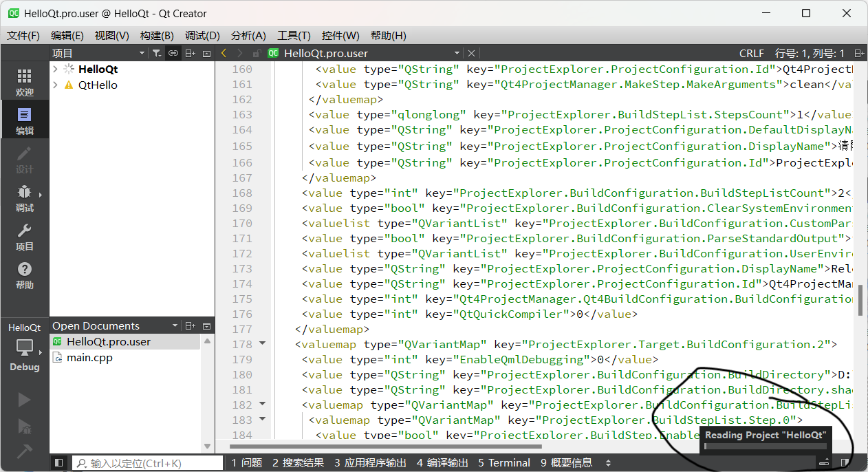Go back in the editor navigation history

[x=224, y=53]
